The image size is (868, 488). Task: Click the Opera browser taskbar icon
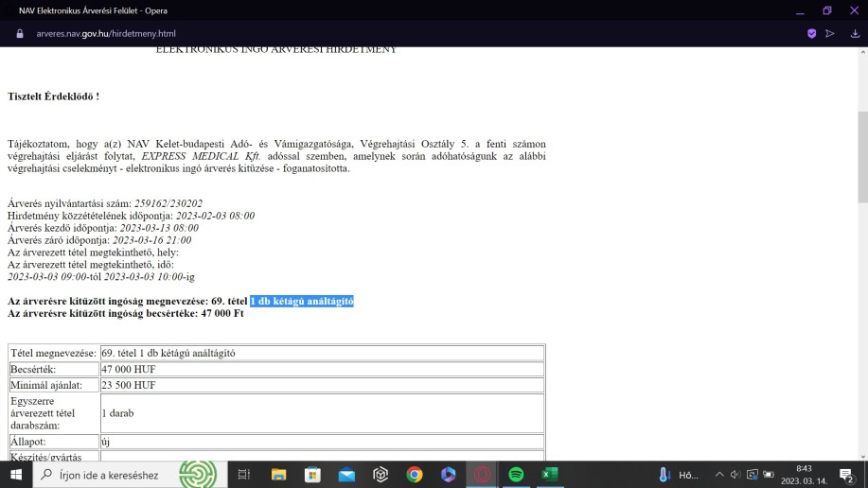coord(483,475)
